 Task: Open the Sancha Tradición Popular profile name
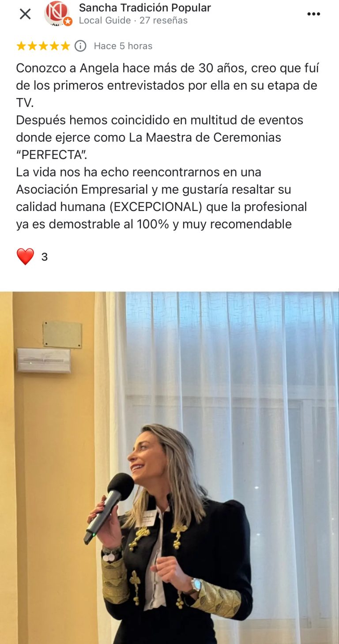pyautogui.click(x=145, y=8)
